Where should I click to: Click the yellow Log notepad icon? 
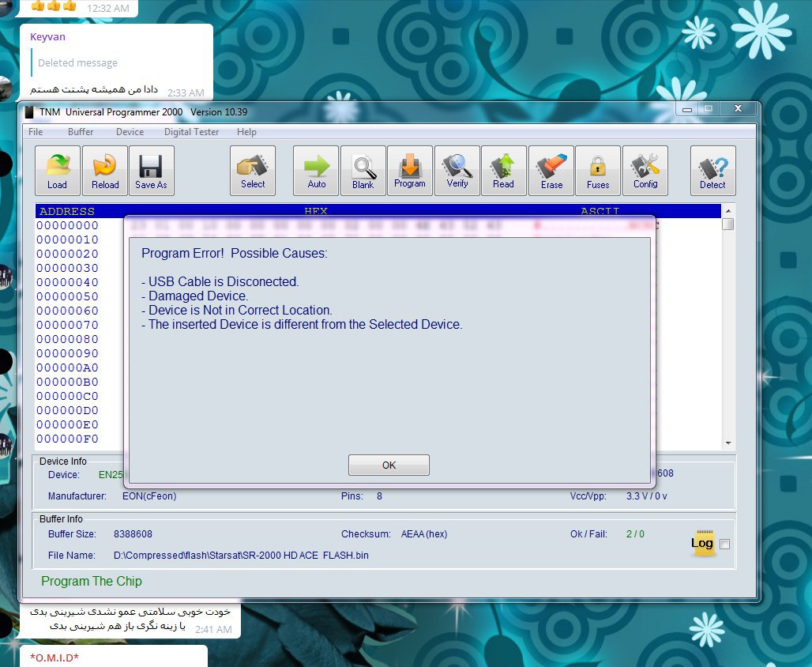point(703,543)
